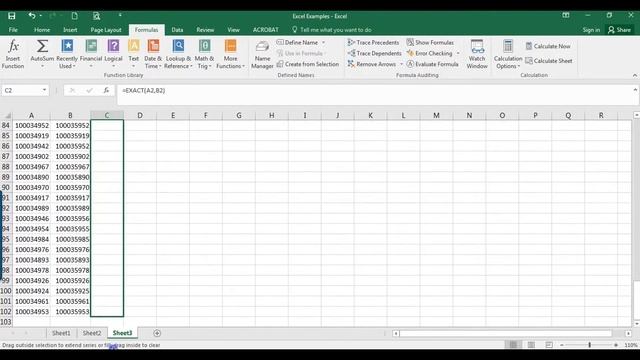Screen dimensions: 640x360
Task: Open the Name Manager
Action: pos(262,54)
